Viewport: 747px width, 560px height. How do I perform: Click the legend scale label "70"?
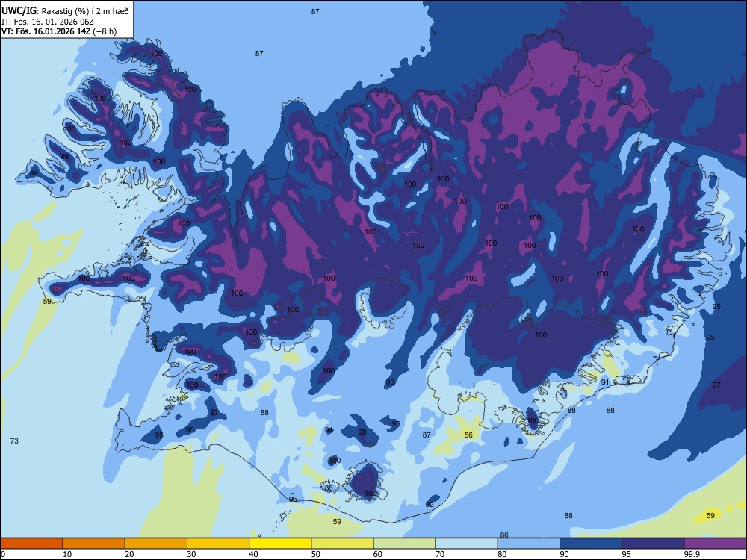(440, 554)
